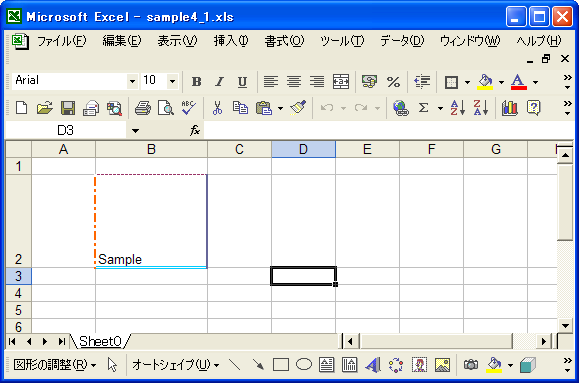Select cell B2 containing Sample

point(151,221)
